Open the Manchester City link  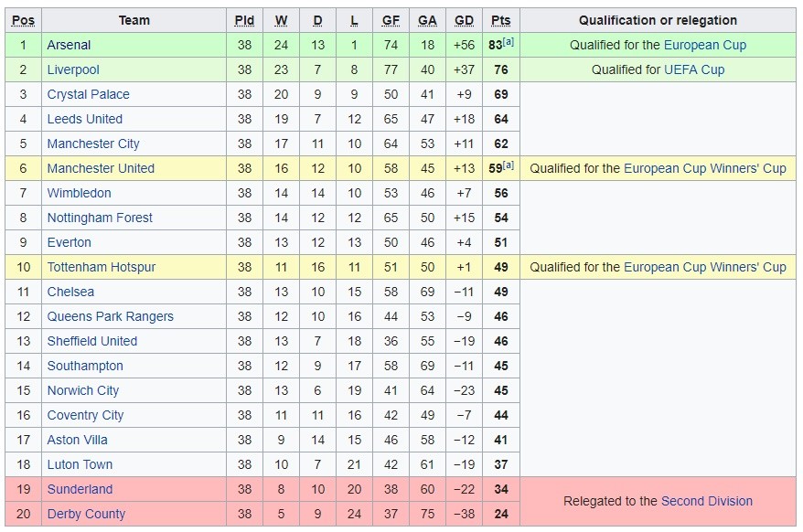point(93,144)
